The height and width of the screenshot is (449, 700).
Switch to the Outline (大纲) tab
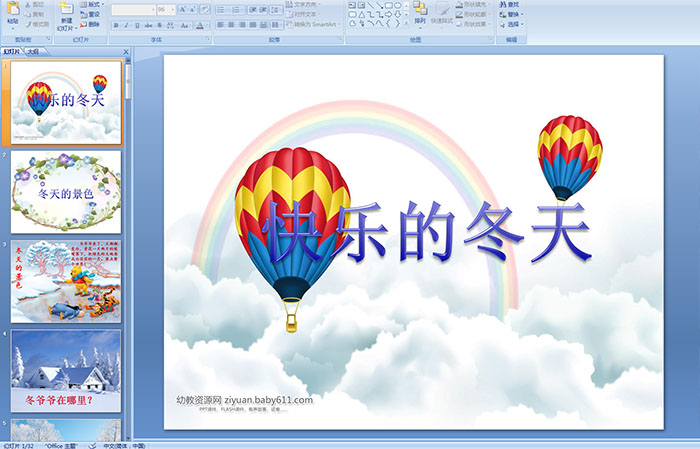coord(33,50)
